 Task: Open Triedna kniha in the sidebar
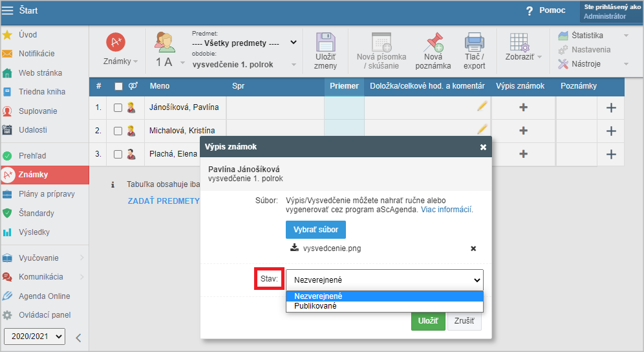40,92
